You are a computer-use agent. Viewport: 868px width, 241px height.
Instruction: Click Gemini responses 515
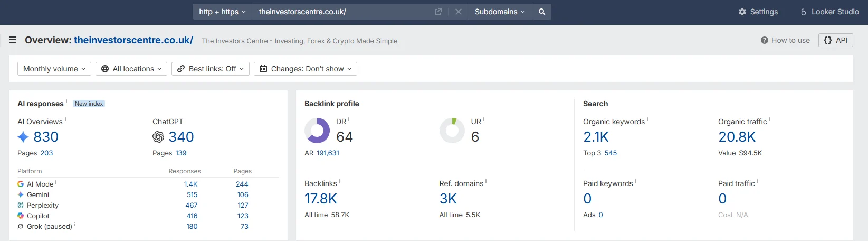click(x=192, y=194)
